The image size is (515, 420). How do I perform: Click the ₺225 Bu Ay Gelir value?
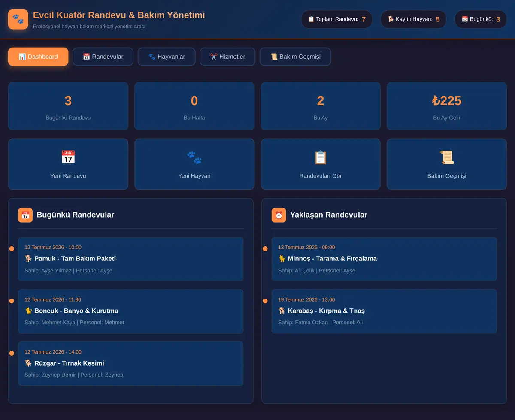pyautogui.click(x=447, y=101)
